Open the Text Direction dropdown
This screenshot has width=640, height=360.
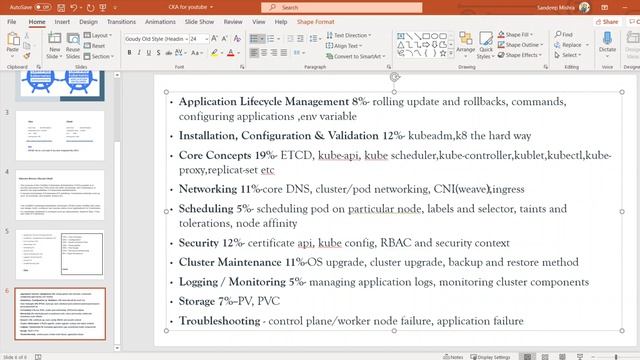click(349, 36)
